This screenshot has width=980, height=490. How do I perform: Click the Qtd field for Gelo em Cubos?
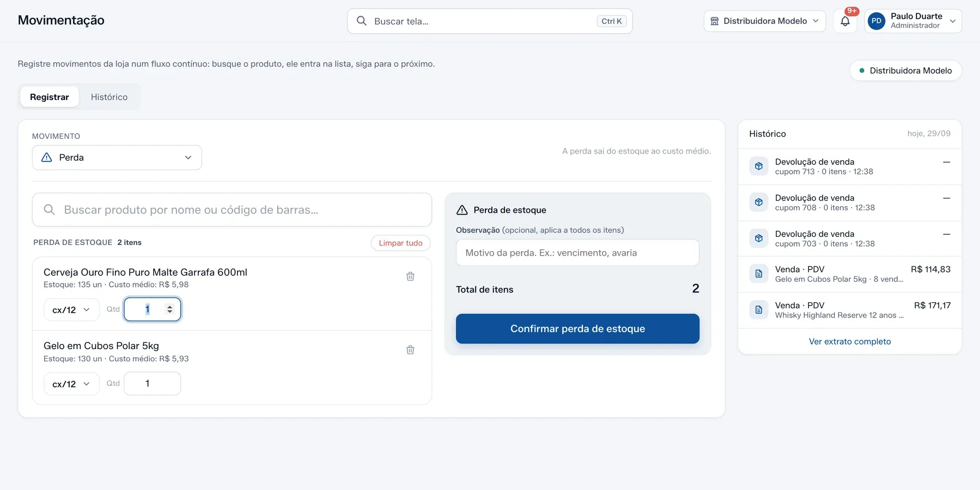(x=152, y=383)
